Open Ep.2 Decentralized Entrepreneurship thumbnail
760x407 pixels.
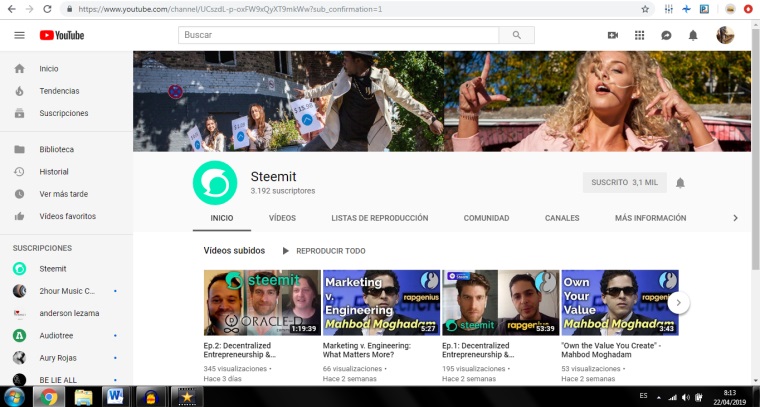click(x=262, y=303)
